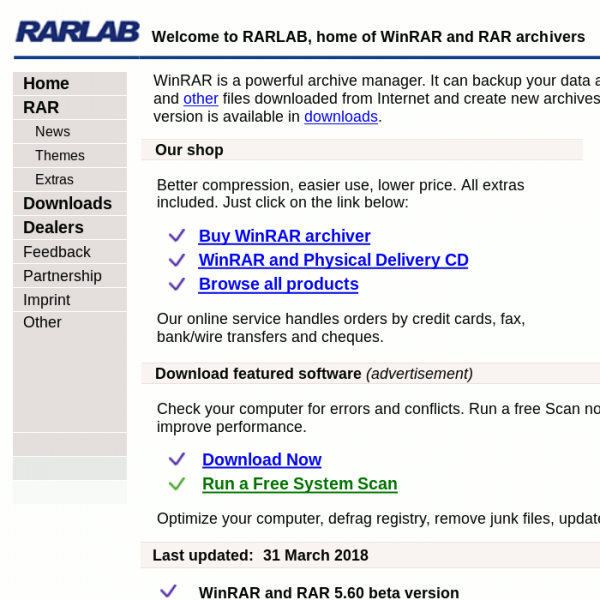Viewport: 600px width, 600px height.
Task: Click the RARLAB logo
Action: pyautogui.click(x=78, y=32)
